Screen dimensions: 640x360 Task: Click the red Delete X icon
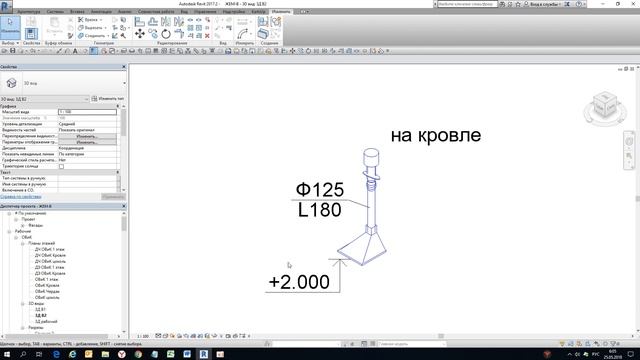[207, 36]
